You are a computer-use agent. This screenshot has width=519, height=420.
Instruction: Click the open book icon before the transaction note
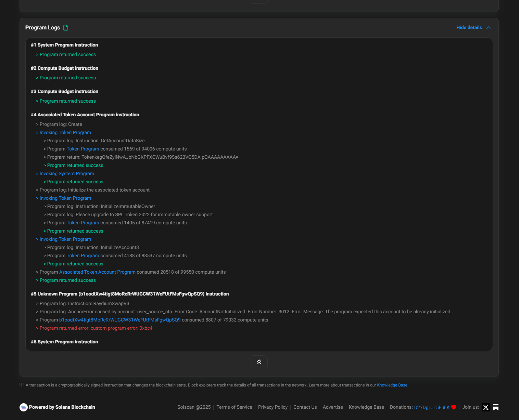coord(22,385)
